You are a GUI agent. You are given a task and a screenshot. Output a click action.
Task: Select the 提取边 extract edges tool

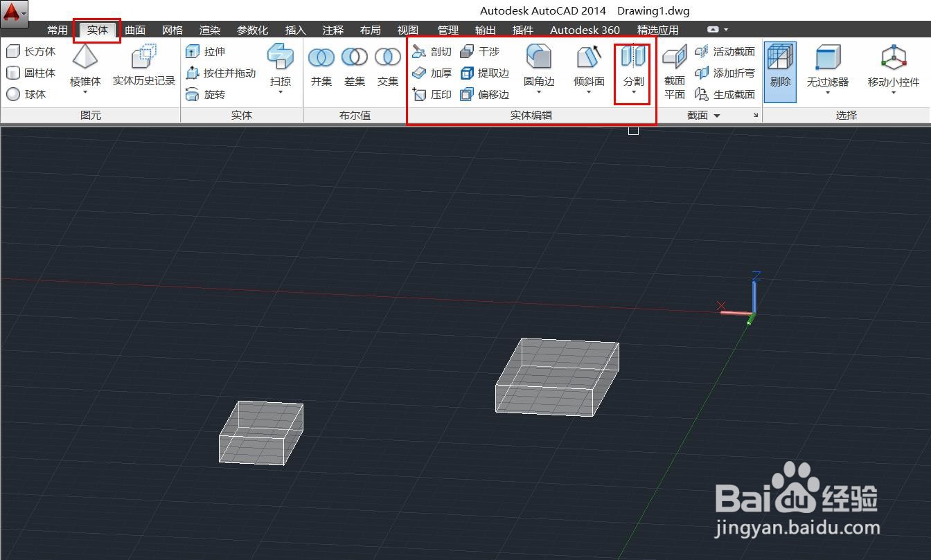(x=485, y=73)
